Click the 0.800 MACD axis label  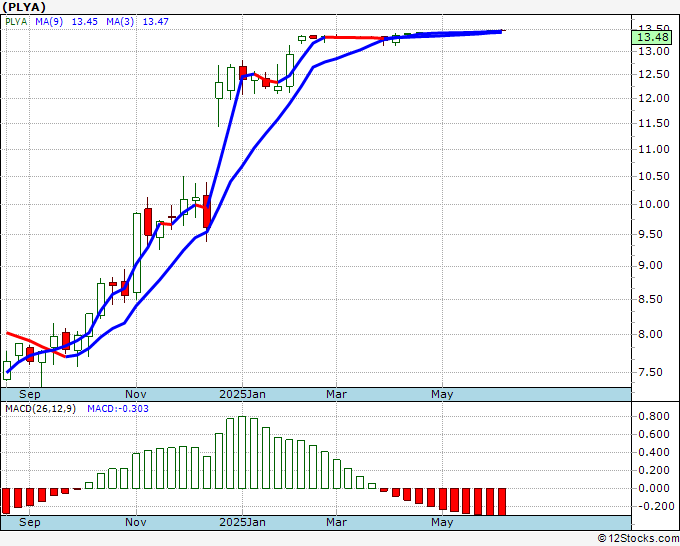click(x=654, y=417)
